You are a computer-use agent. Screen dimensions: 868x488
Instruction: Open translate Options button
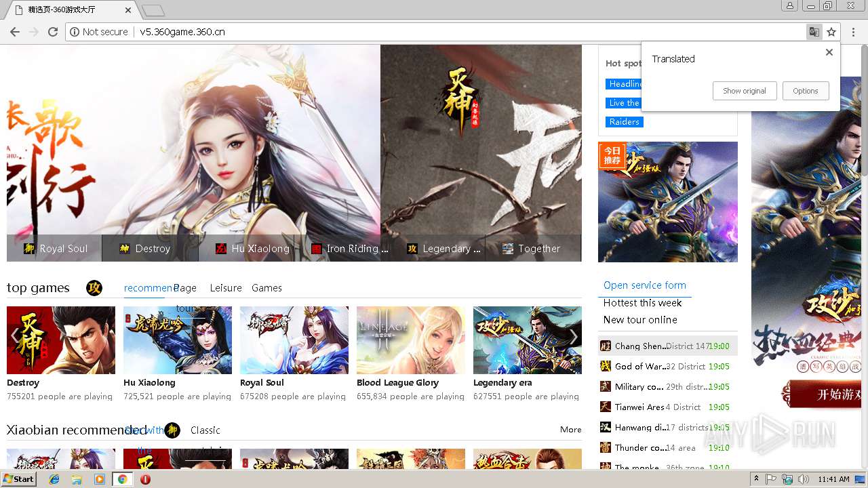[806, 91]
